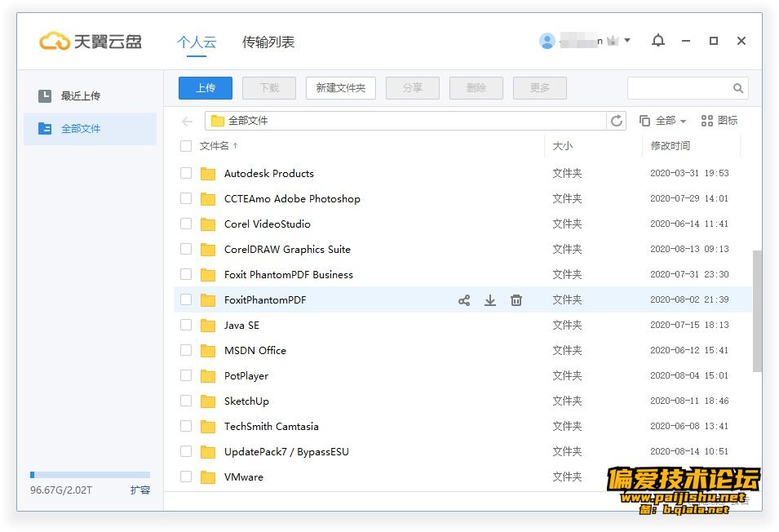Click the VMware folder icon
779x532 pixels.
point(208,477)
